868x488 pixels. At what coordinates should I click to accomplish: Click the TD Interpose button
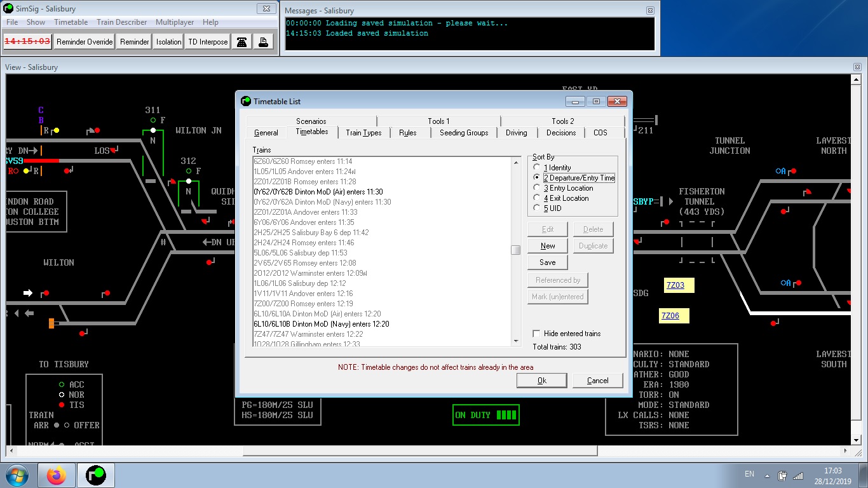point(207,42)
